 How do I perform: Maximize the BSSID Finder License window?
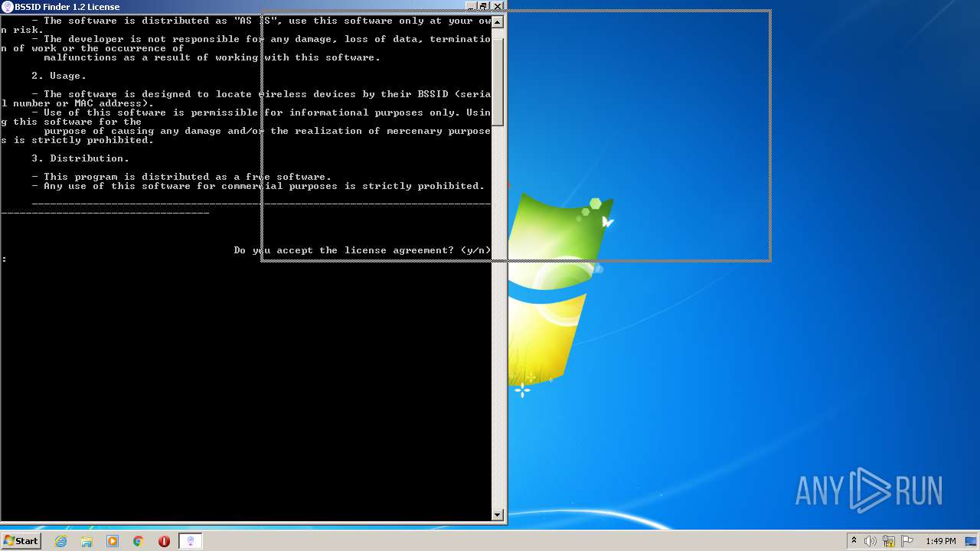(x=483, y=6)
